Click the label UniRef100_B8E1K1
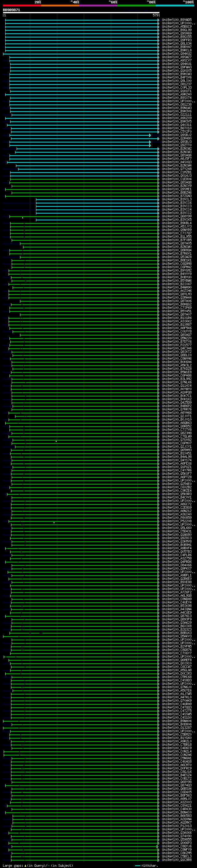The width and height of the screenshot is (197, 868). (x=177, y=260)
